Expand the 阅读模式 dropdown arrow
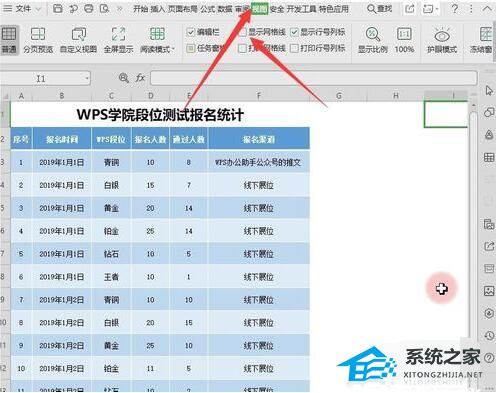 point(173,50)
